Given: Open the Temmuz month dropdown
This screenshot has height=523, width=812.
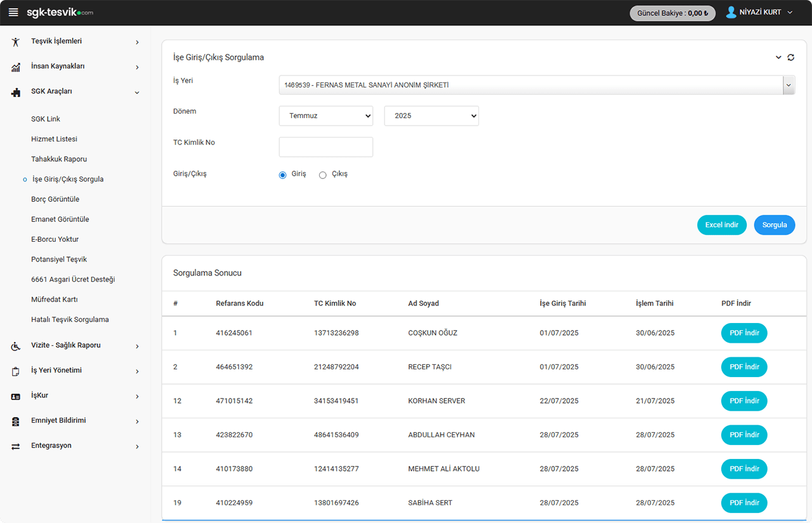Looking at the screenshot, I should (325, 116).
